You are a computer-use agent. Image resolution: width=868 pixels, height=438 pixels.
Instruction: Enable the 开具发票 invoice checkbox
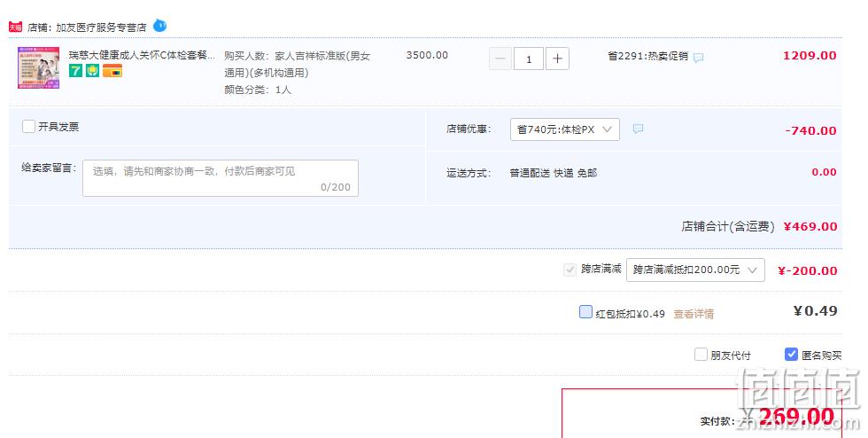[x=28, y=127]
